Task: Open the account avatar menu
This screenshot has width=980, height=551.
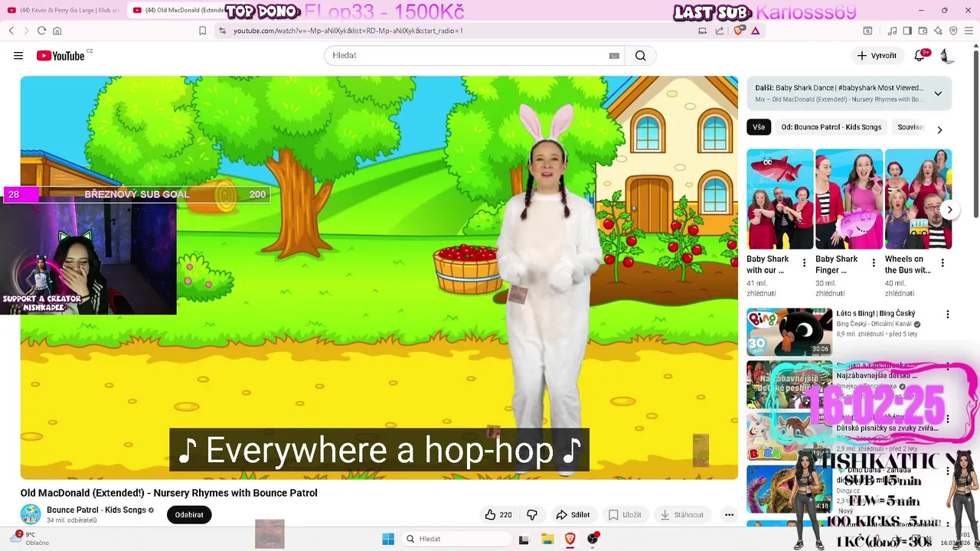Action: 946,55
